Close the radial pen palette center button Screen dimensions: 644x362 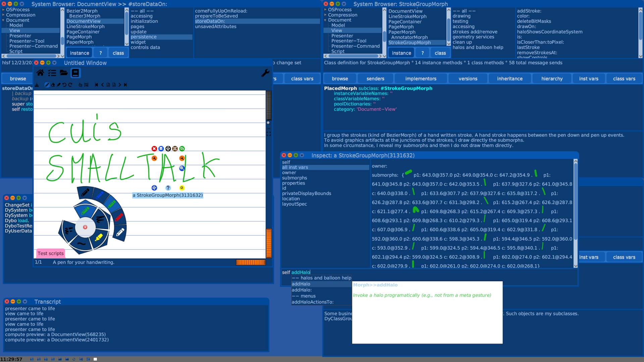coord(85,227)
